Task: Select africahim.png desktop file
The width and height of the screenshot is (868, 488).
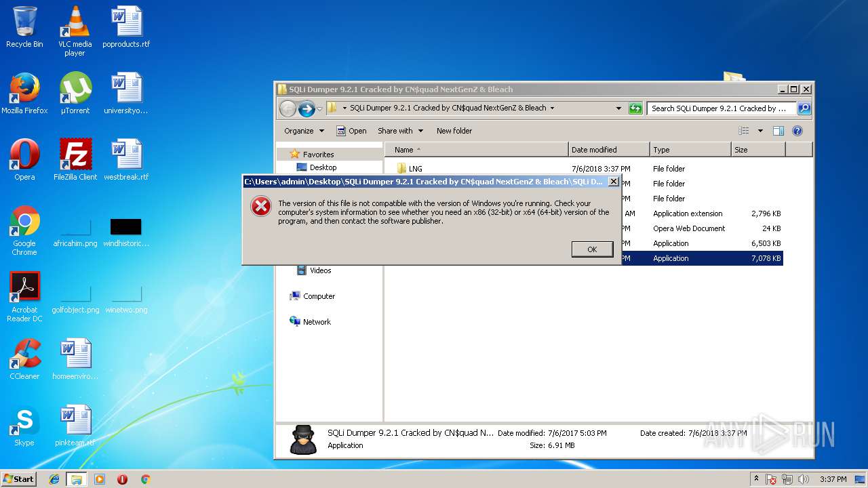Action: tap(75, 232)
